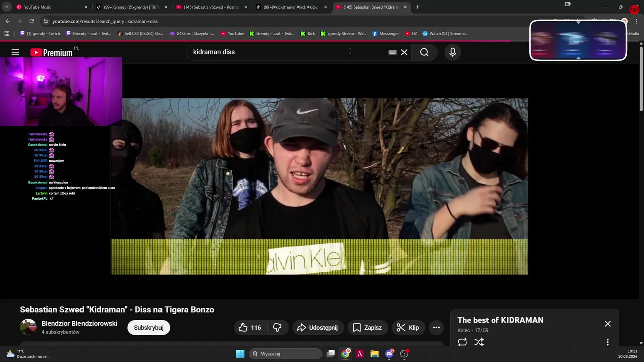This screenshot has height=362, width=644.
Task: Open weather widget showing 11°C
Action: coord(28,354)
